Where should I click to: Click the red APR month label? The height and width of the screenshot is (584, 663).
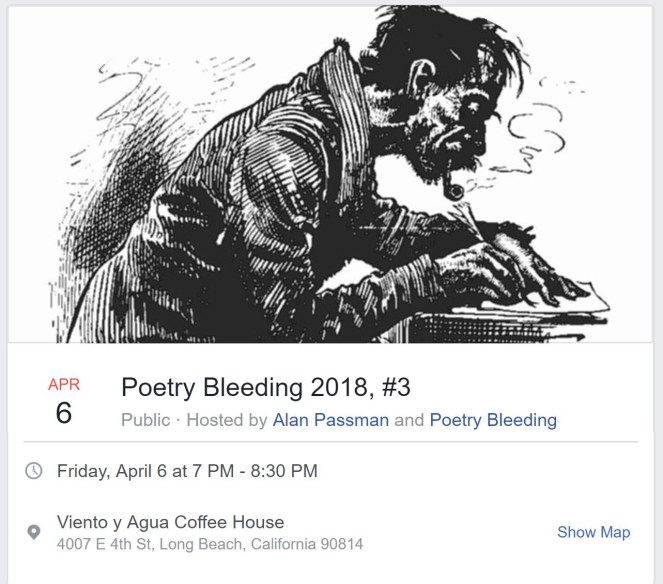(64, 384)
